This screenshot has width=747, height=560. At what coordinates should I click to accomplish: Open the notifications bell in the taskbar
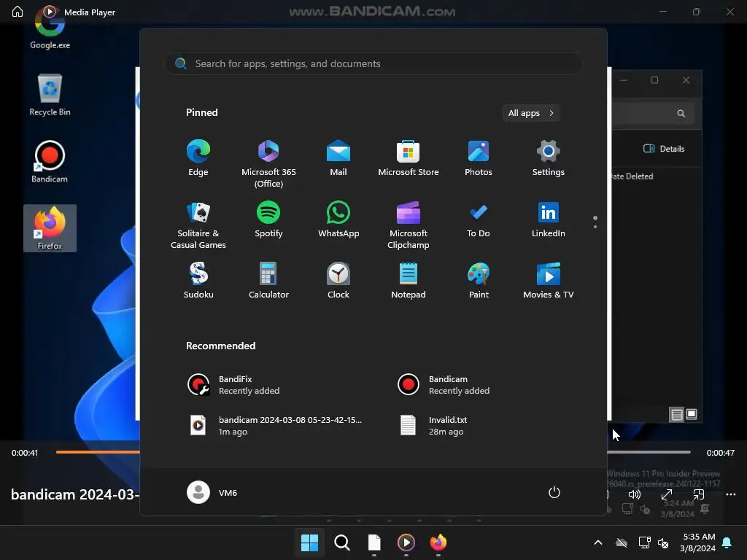pos(727,542)
